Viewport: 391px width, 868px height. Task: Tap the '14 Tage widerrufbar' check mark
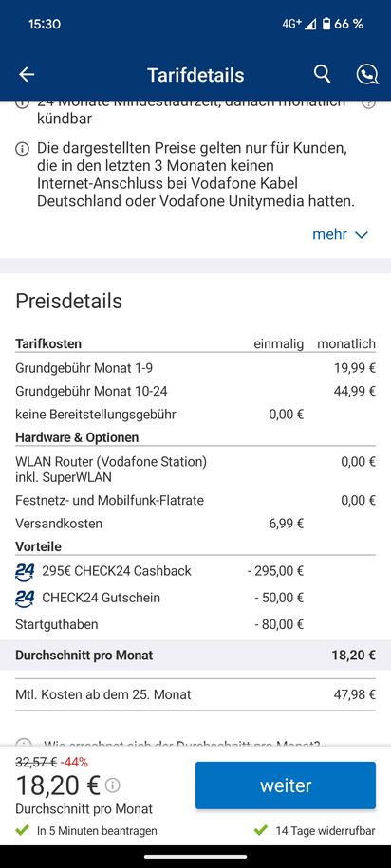260,830
